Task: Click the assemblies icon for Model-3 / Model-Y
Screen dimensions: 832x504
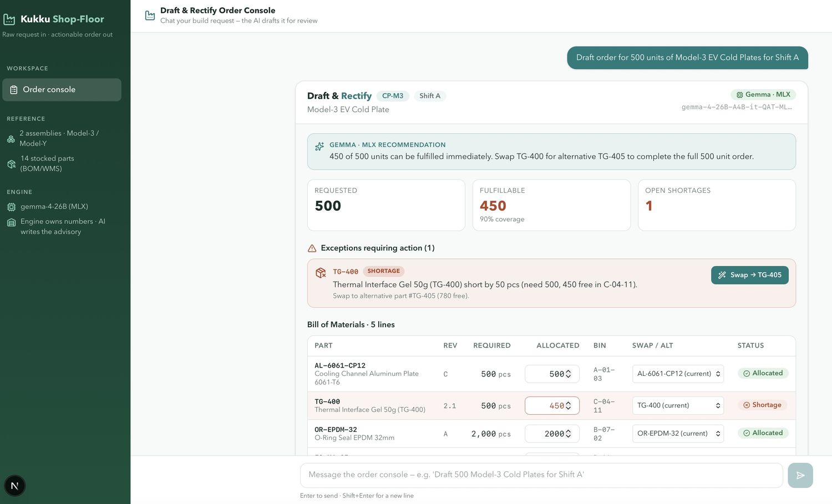Action: pyautogui.click(x=11, y=139)
